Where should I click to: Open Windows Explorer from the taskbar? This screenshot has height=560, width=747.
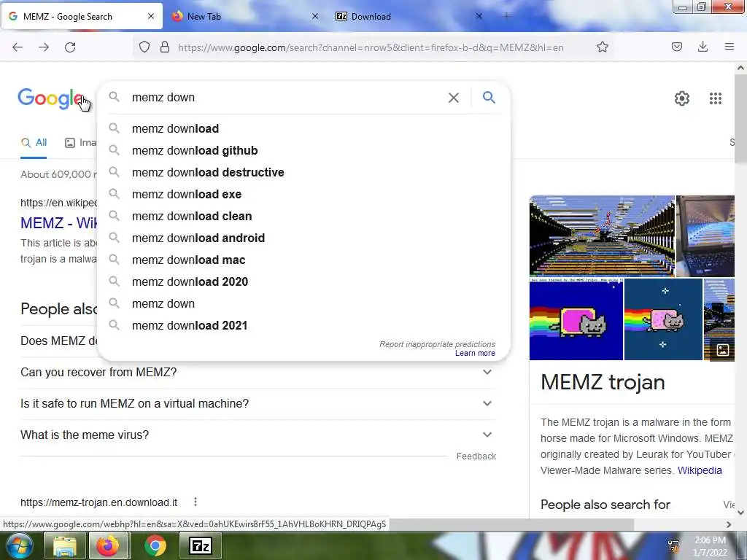pyautogui.click(x=64, y=545)
